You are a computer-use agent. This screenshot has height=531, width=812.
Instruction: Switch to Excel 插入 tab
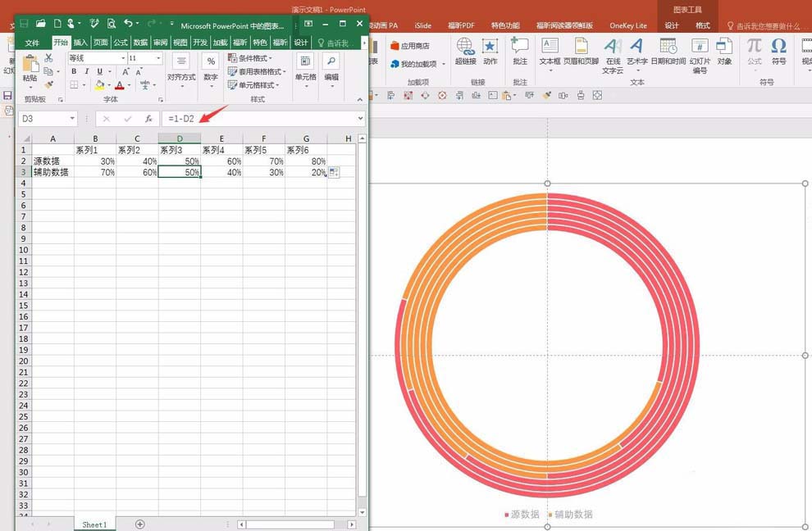[x=80, y=43]
